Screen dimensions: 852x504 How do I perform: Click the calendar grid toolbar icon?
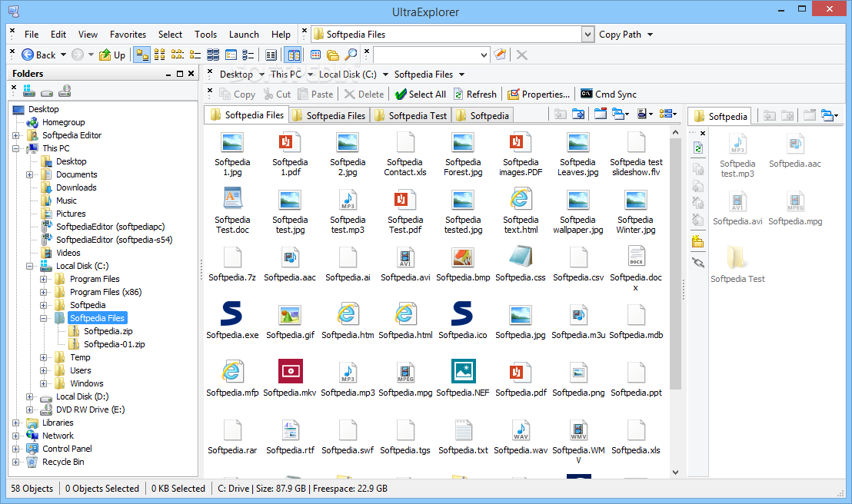(x=316, y=55)
